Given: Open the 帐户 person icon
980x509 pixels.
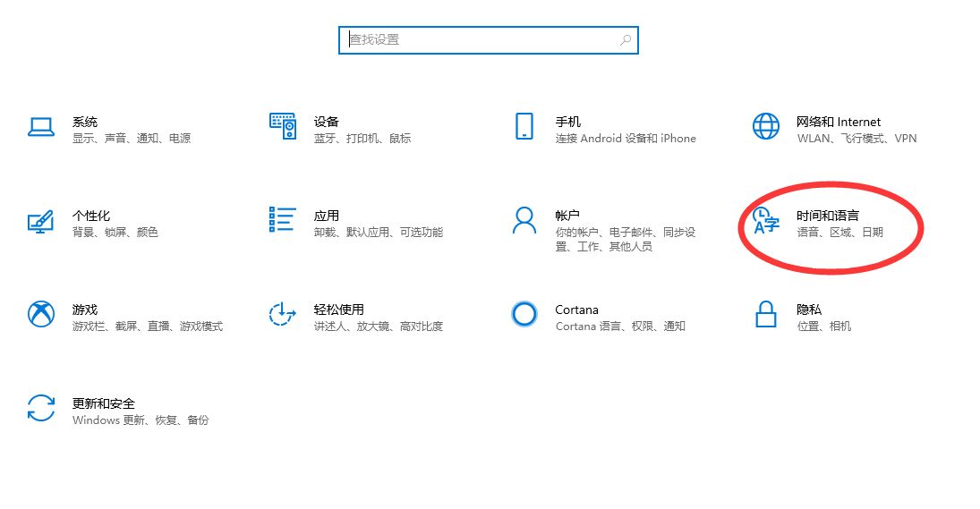Looking at the screenshot, I should [x=524, y=220].
